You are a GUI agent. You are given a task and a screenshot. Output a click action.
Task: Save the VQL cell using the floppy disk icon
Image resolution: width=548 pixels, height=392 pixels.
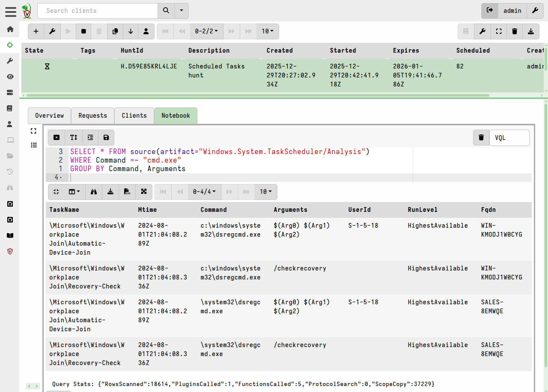106,137
